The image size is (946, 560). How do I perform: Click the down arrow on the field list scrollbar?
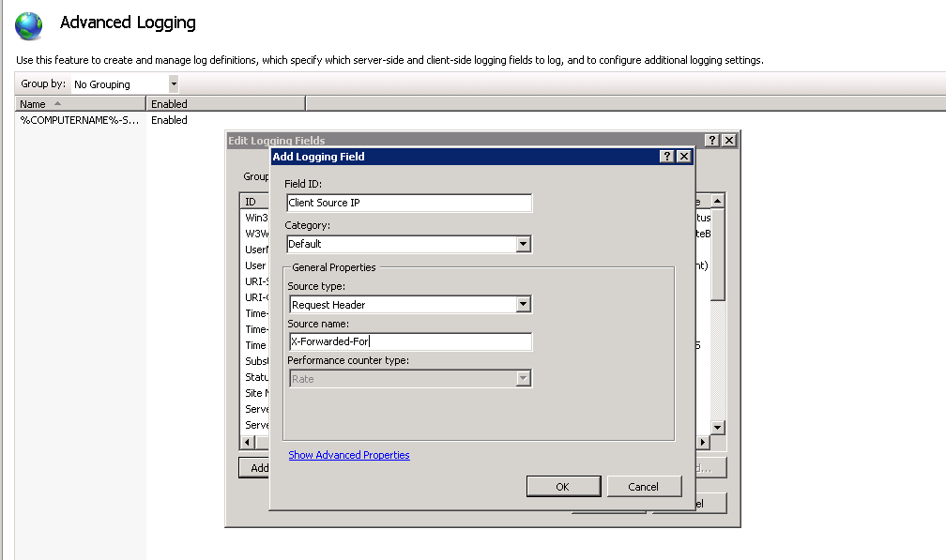click(718, 425)
